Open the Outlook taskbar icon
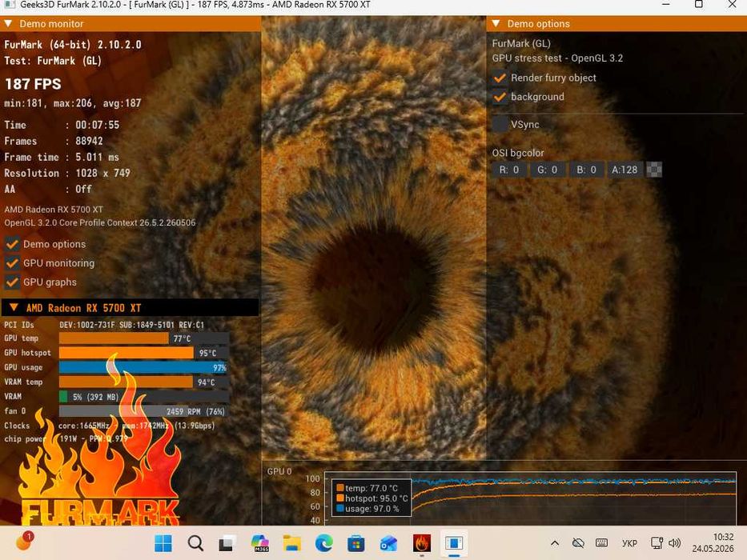 [388, 543]
